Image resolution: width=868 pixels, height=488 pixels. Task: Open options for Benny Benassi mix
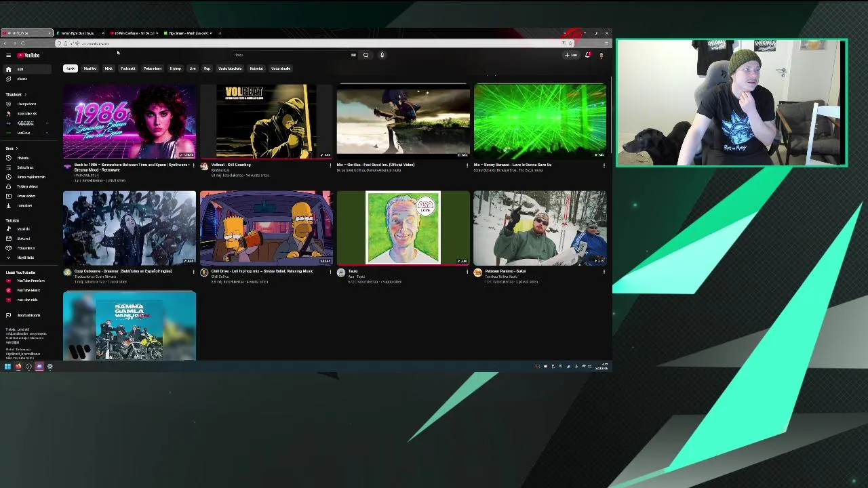click(x=604, y=165)
